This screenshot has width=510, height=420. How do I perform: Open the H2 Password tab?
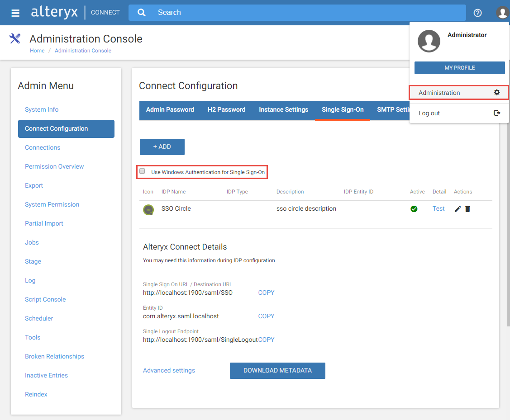(226, 109)
